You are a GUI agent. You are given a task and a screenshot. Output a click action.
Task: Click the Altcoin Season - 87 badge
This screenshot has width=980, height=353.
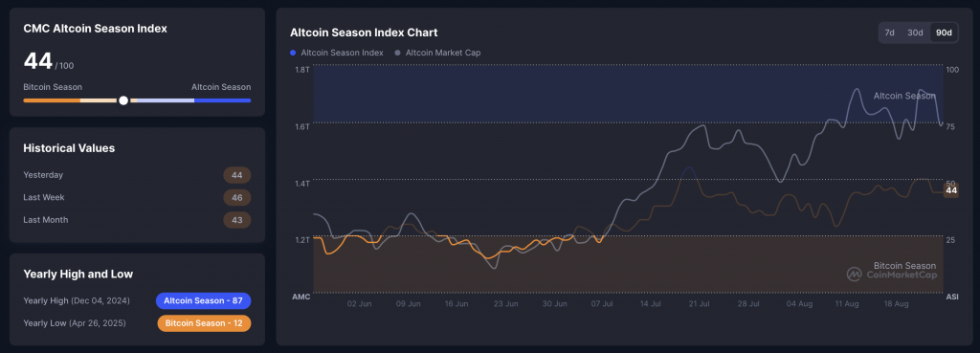pos(203,301)
